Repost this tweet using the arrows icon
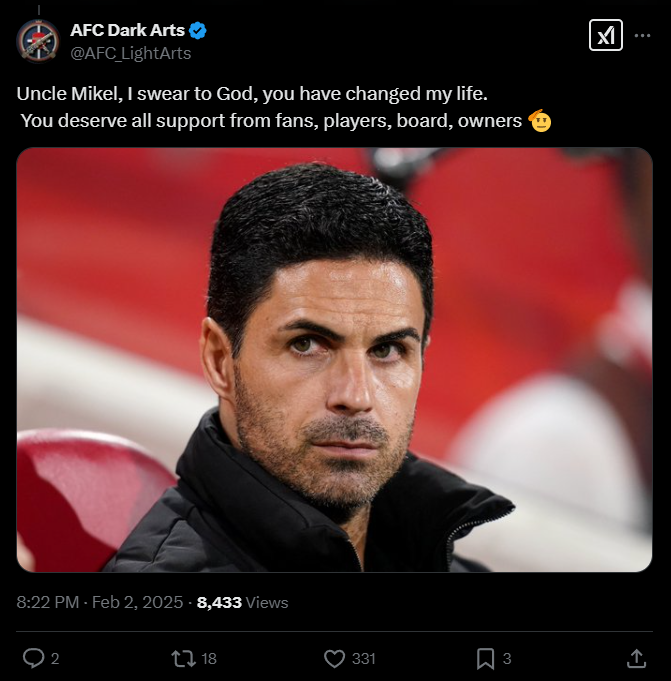671x681 pixels. 183,658
